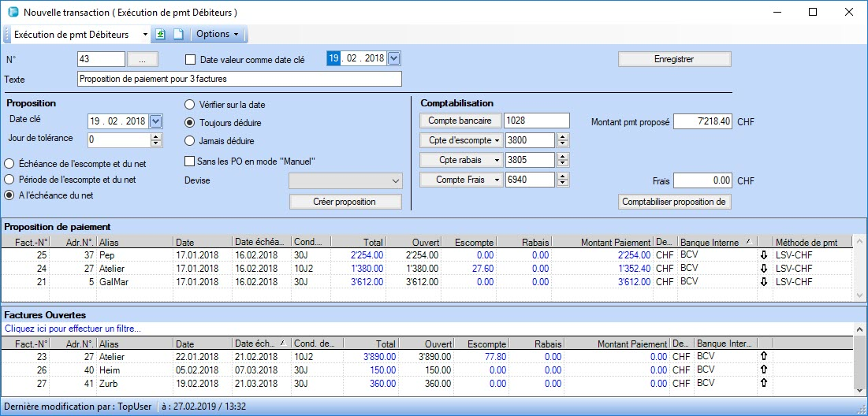
Task: Click the green Excel export toolbar icon
Action: (x=160, y=35)
